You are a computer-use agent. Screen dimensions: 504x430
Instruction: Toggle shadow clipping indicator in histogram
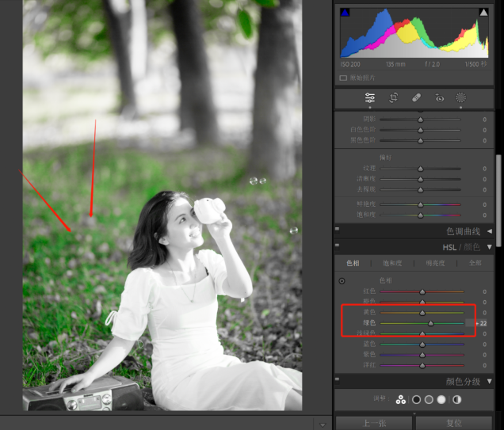pos(345,13)
